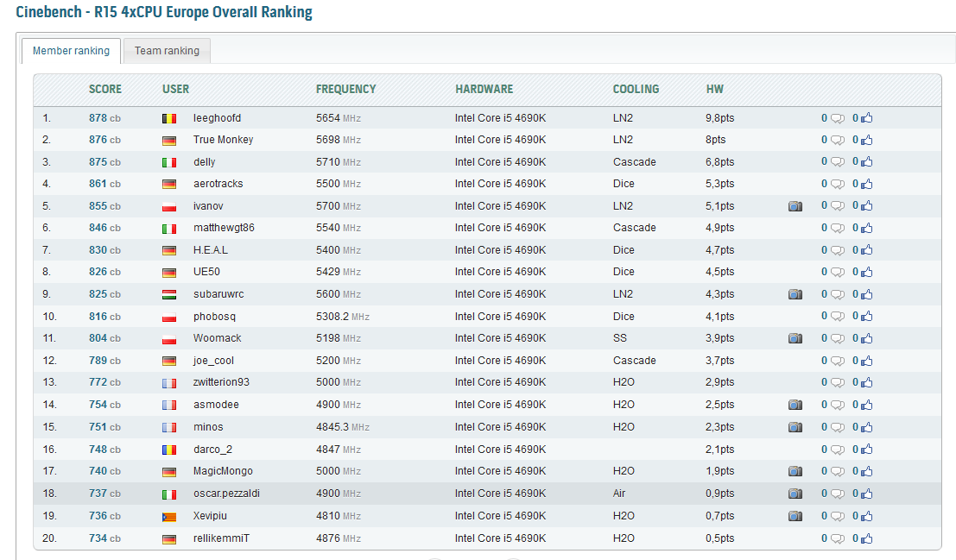Image resolution: width=956 pixels, height=560 pixels.
Task: Click comment bubble icon in True Monkey's row
Action: point(838,140)
